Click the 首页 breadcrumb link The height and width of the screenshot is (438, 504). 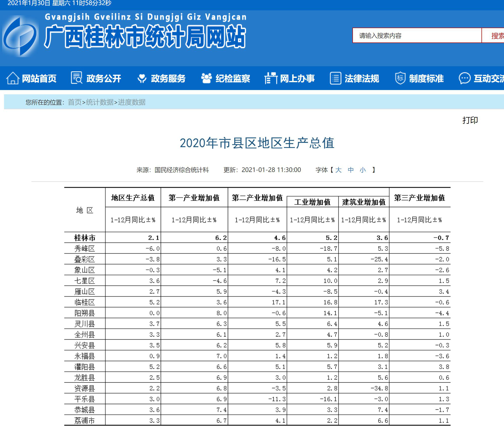(x=74, y=102)
